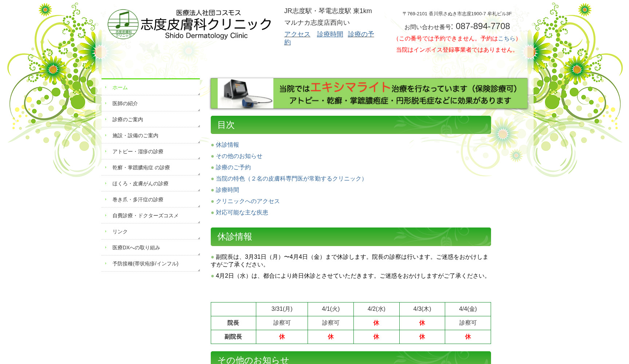Click 休 for 副院長 on 4/2(水)

376,337
